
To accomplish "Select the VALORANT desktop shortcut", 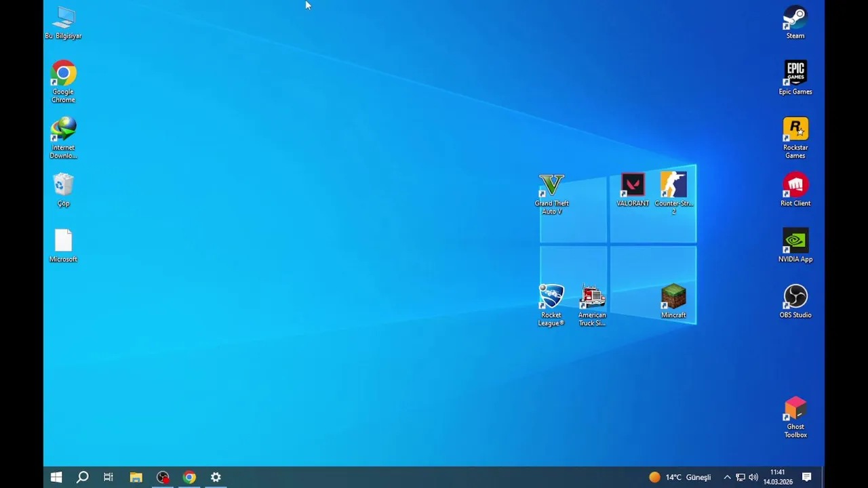I will (x=633, y=190).
